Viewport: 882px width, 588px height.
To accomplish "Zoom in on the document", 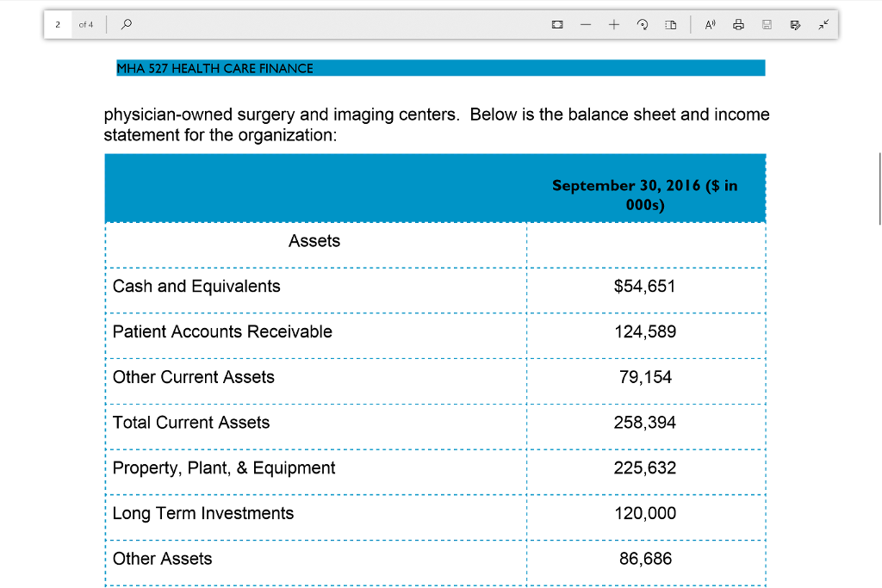I will point(614,24).
